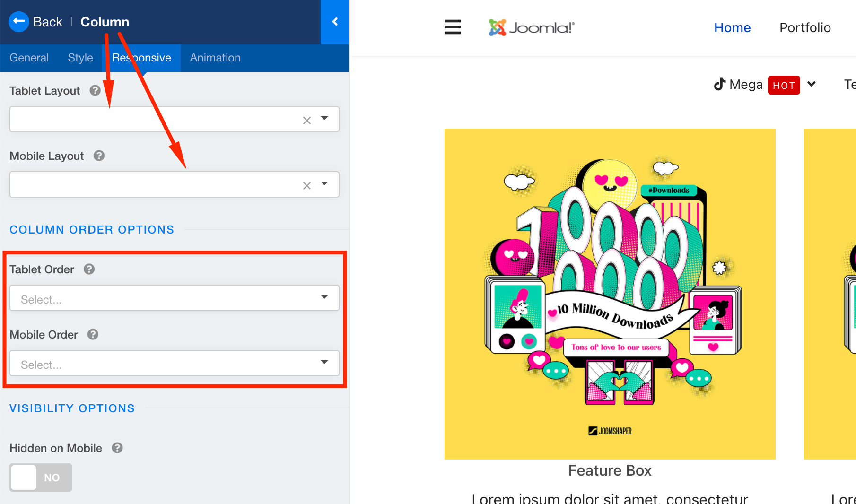Clear the Mobile Layout selection
Viewport: 856px width, 504px height.
[x=307, y=186]
